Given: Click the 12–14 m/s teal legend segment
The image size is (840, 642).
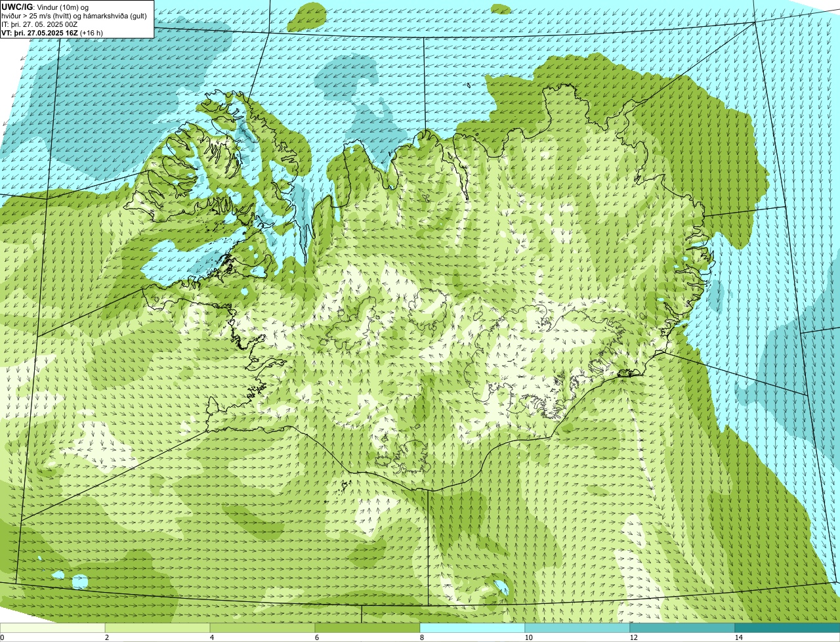Looking at the screenshot, I should pos(682,628).
